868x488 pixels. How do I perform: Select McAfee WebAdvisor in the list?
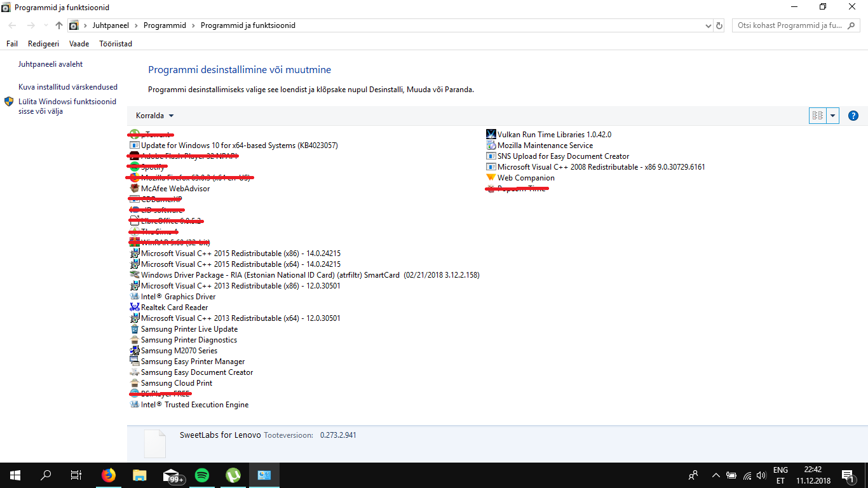pos(175,189)
